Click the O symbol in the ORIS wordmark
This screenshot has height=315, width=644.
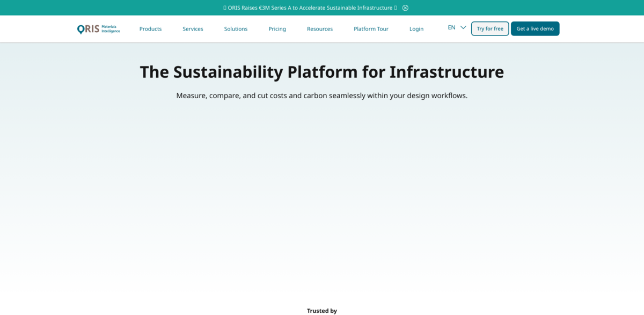click(80, 28)
